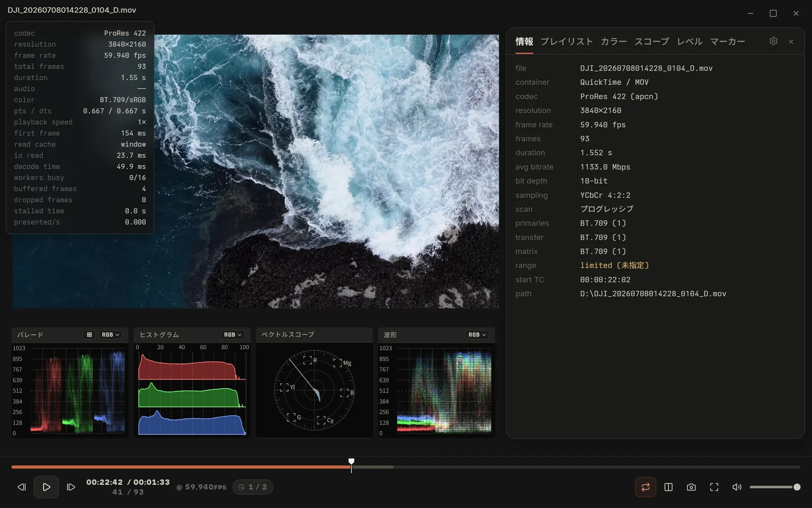Screen dimensions: 812x508
Task: Toggle パレード scope layout icon
Action: pos(89,335)
